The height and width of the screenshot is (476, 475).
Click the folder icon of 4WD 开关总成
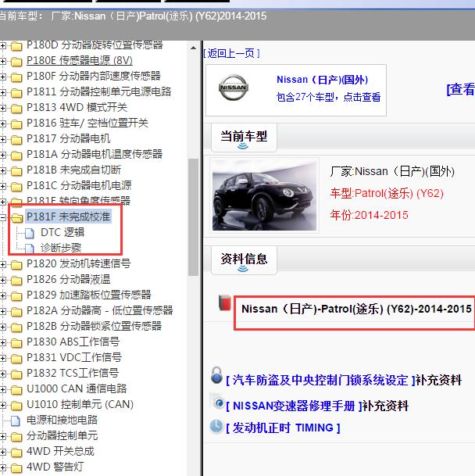point(16,453)
